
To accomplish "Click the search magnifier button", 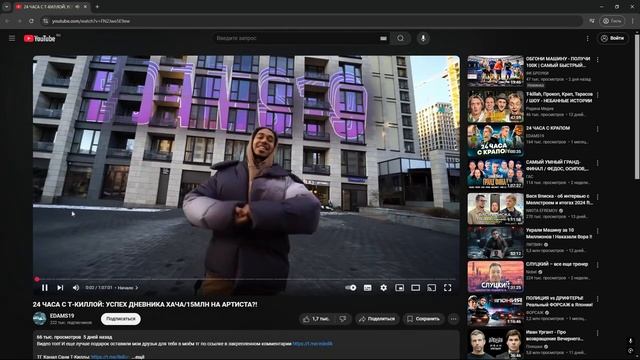I will pos(400,38).
